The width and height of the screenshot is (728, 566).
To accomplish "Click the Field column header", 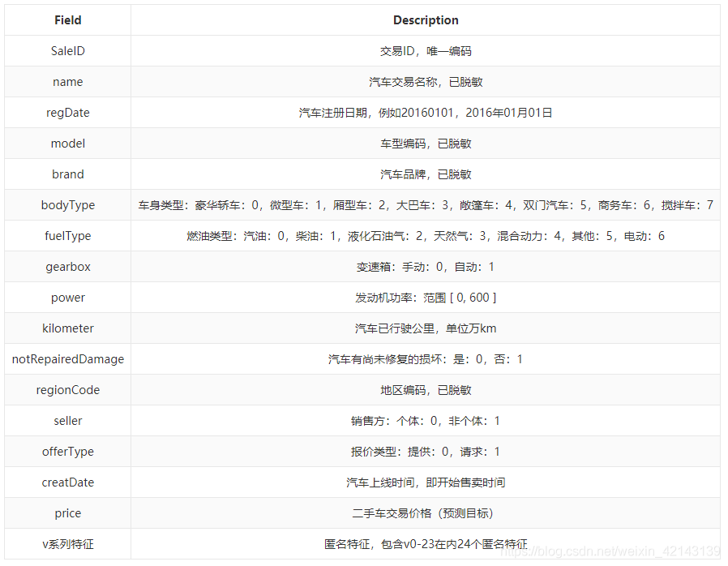I will [x=67, y=19].
